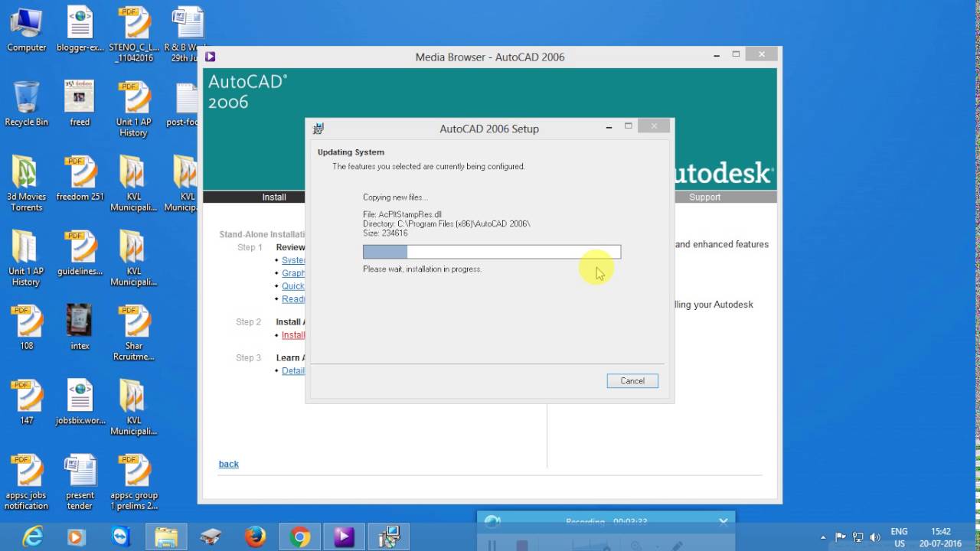Select the freed desktop icon
Image resolution: width=980 pixels, height=551 pixels.
click(x=80, y=103)
